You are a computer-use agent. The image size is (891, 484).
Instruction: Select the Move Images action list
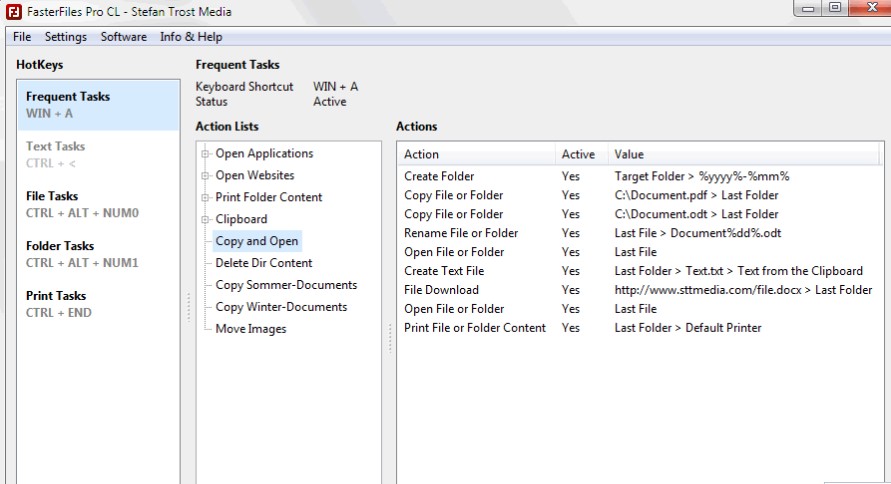click(x=250, y=329)
